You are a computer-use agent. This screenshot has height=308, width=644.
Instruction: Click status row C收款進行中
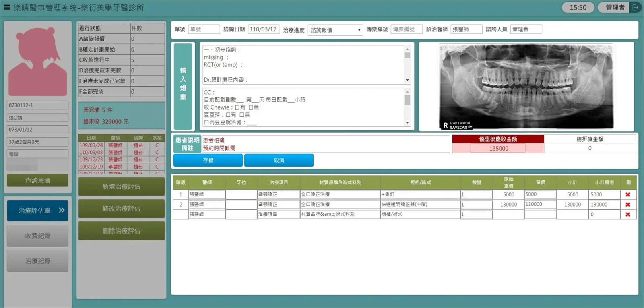(x=121, y=60)
